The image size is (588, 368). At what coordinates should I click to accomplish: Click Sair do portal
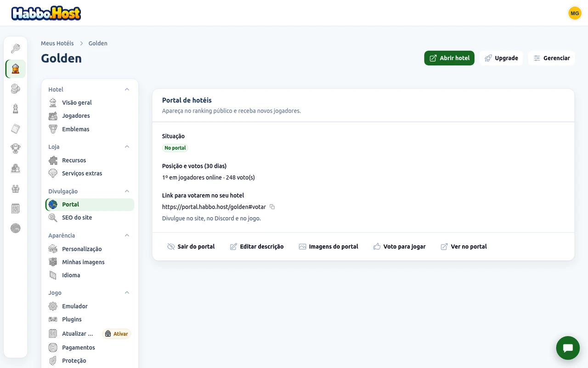coord(191,247)
